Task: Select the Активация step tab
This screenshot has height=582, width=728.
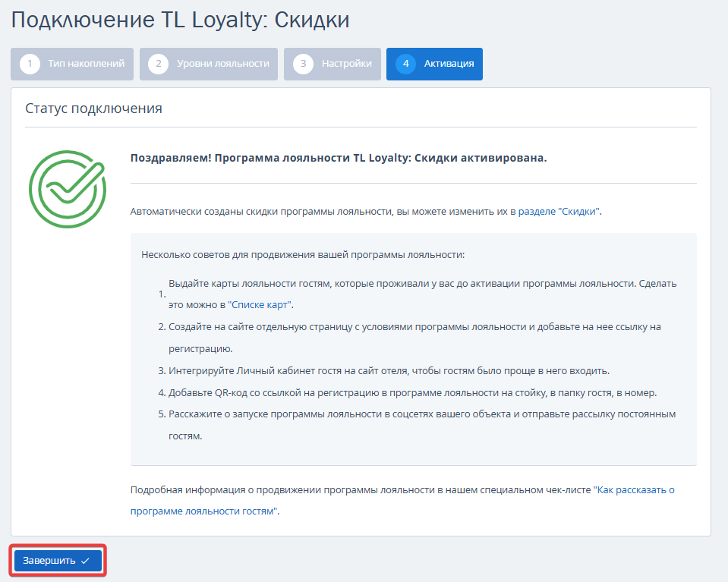Action: (x=434, y=64)
